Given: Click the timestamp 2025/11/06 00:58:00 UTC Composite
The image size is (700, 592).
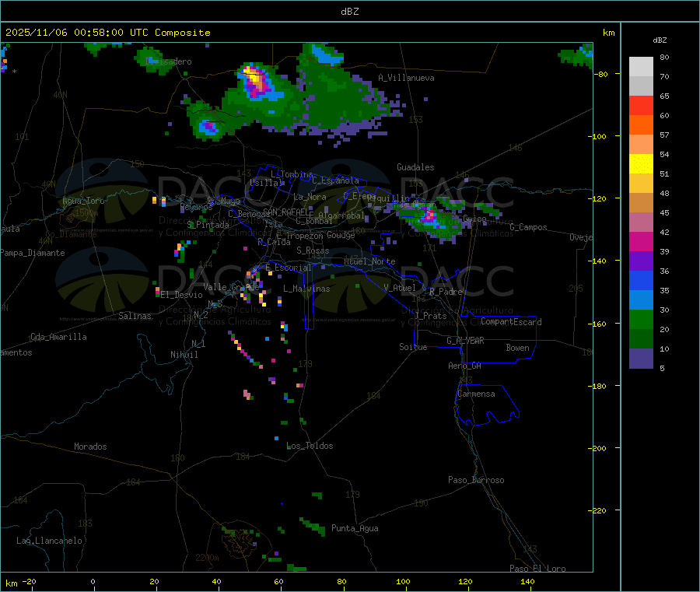Looking at the screenshot, I should click(x=107, y=33).
